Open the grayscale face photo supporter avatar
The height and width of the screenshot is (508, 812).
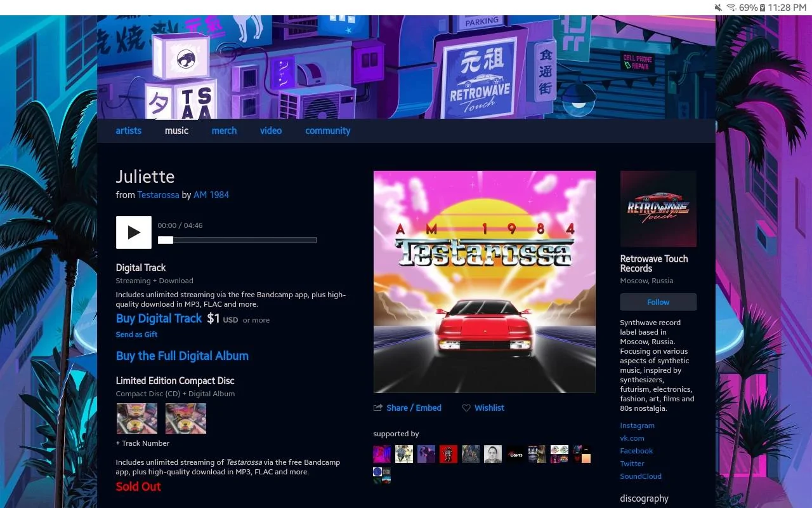493,454
